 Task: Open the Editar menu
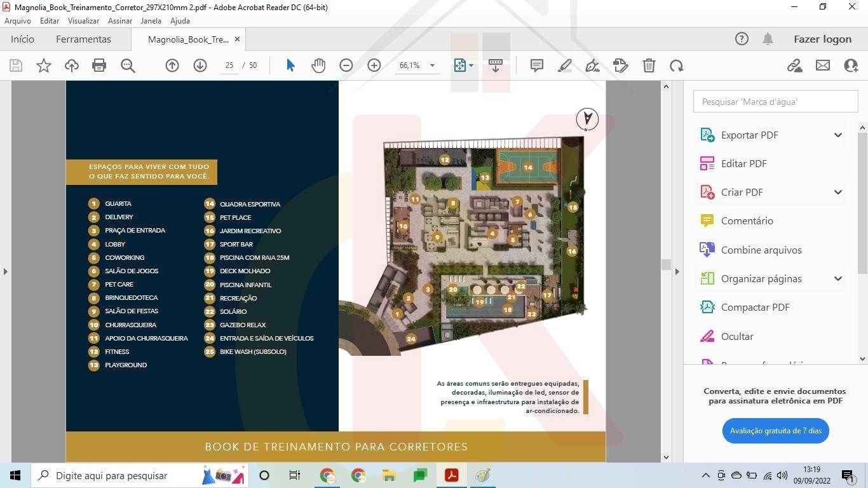(x=50, y=21)
